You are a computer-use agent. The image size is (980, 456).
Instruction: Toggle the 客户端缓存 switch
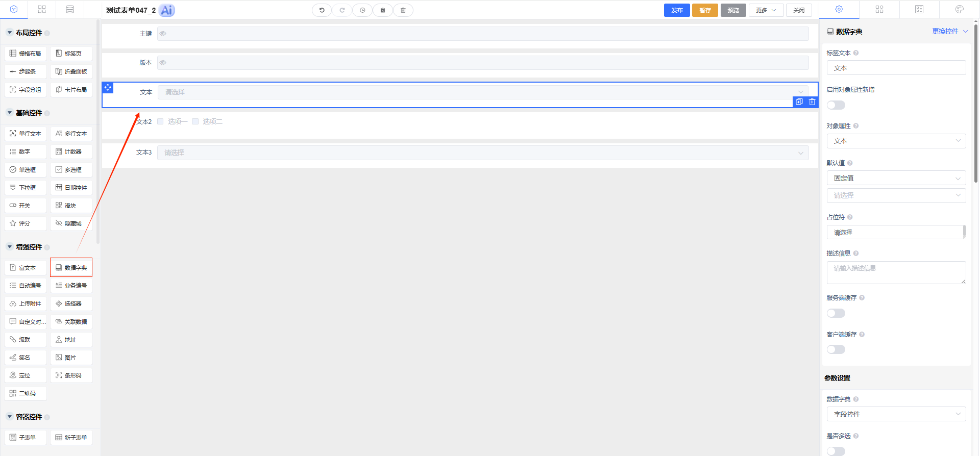point(836,349)
